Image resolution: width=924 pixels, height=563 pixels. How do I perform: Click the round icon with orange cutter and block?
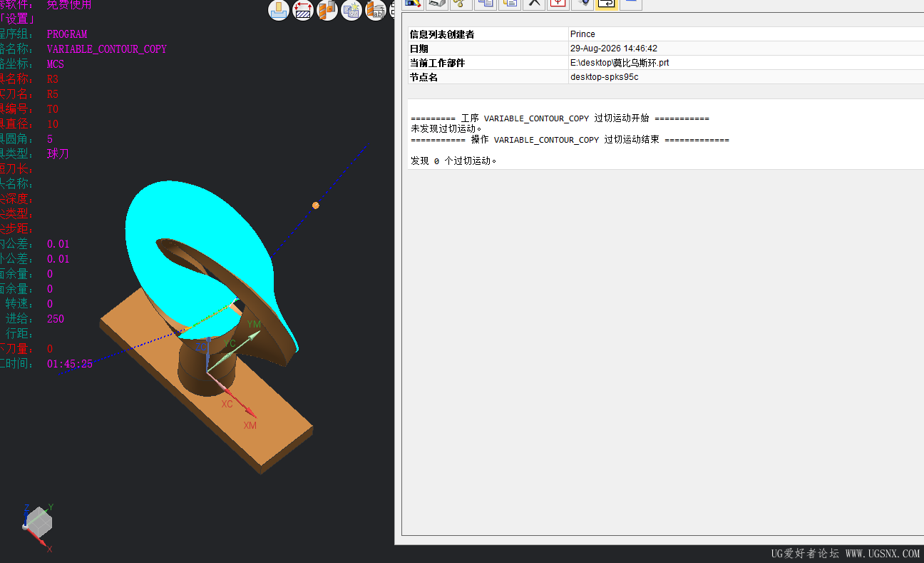[327, 10]
